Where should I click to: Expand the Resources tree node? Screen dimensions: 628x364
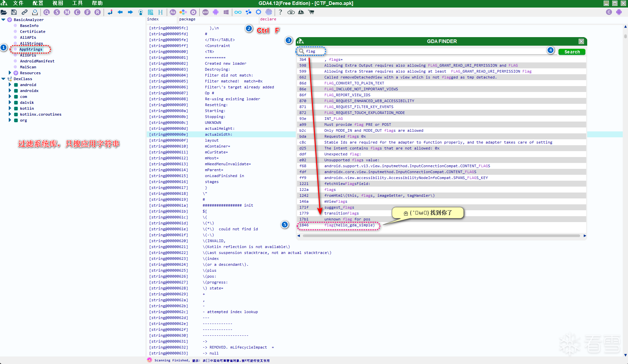10,73
